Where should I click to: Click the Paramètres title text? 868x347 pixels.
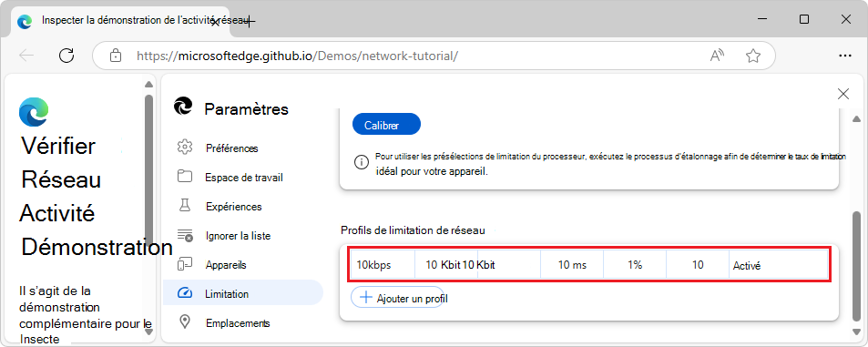pyautogui.click(x=246, y=109)
